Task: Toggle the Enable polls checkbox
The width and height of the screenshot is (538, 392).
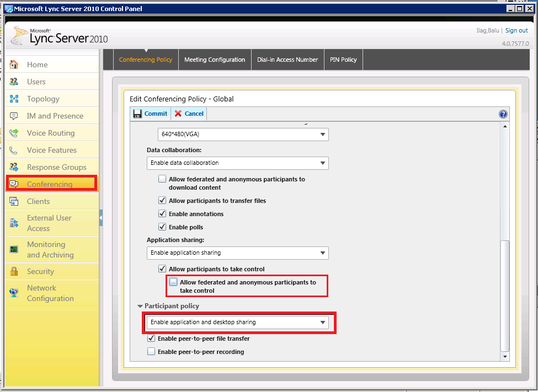Action: [x=162, y=227]
